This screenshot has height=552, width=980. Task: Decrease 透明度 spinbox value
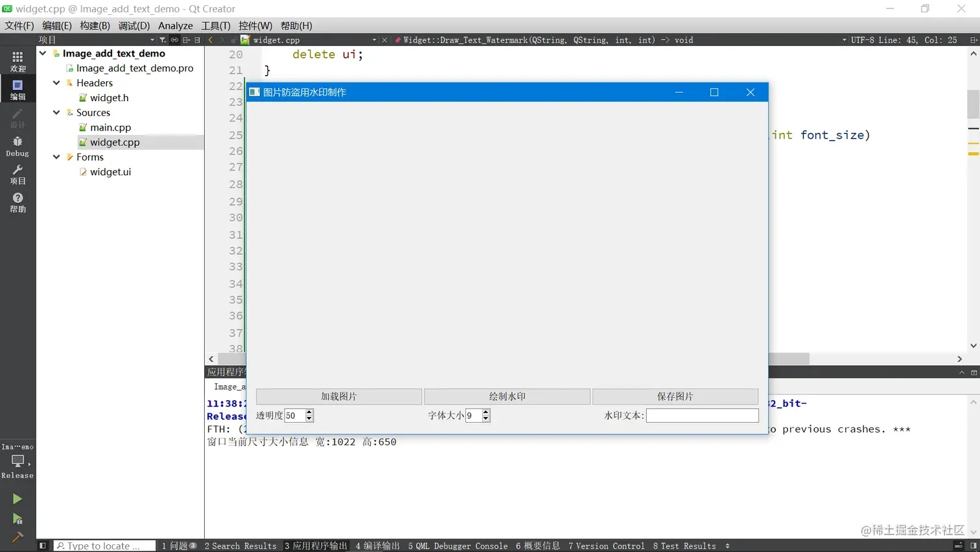click(309, 419)
